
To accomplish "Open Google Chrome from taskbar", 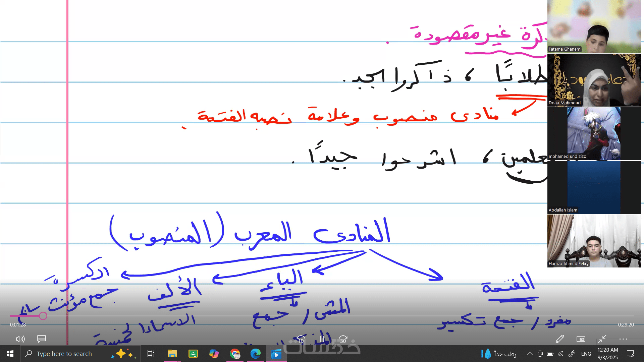I will tap(235, 354).
